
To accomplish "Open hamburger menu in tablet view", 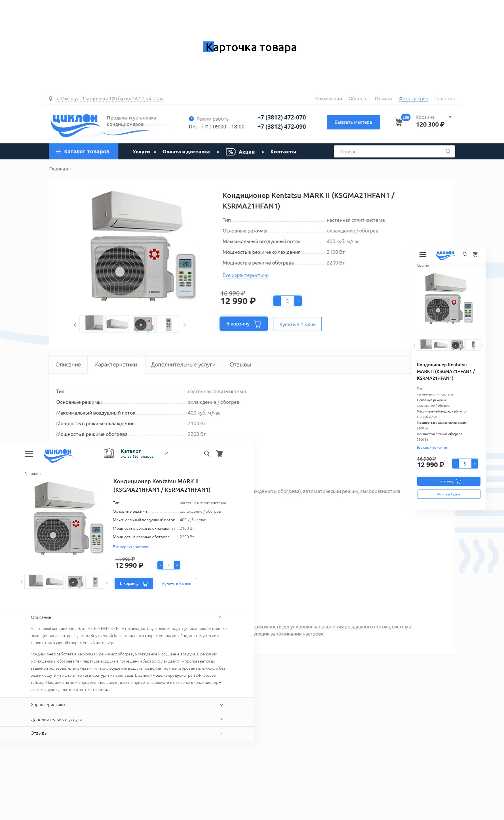I will [29, 454].
